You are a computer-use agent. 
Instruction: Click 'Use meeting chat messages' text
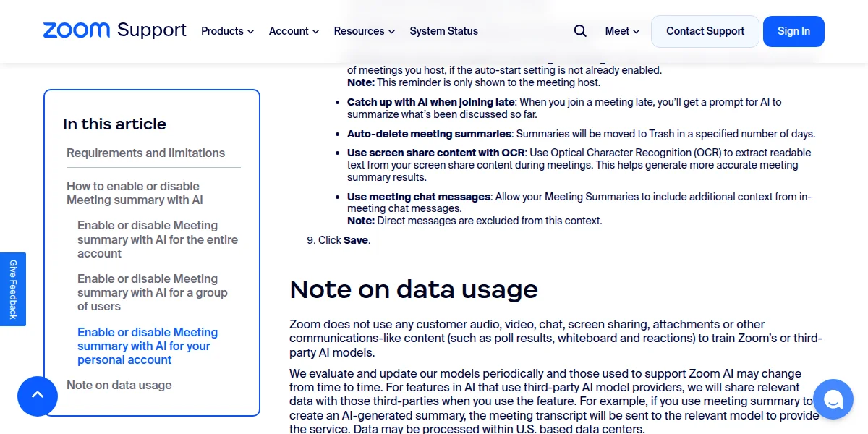tap(420, 197)
